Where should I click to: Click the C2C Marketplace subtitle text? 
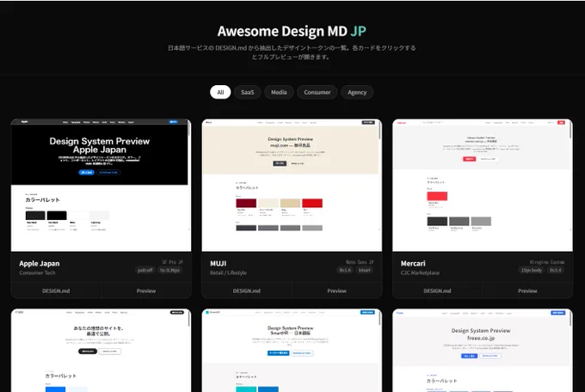coord(420,273)
